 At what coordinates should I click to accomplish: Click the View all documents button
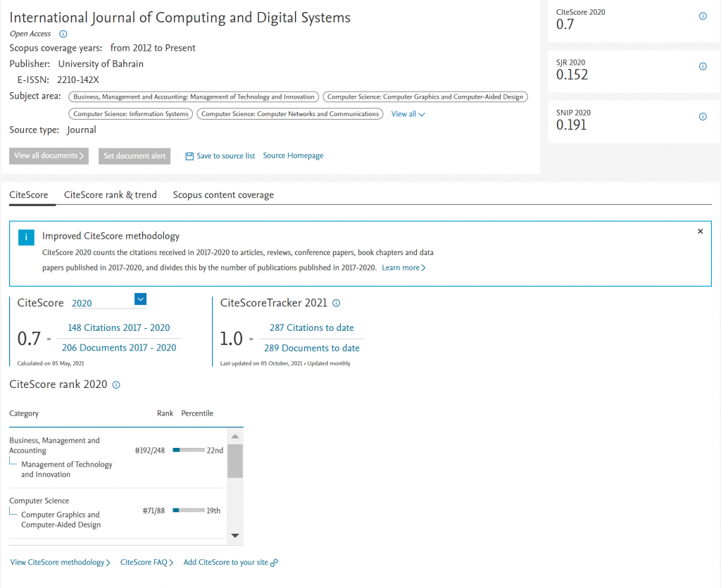(49, 156)
